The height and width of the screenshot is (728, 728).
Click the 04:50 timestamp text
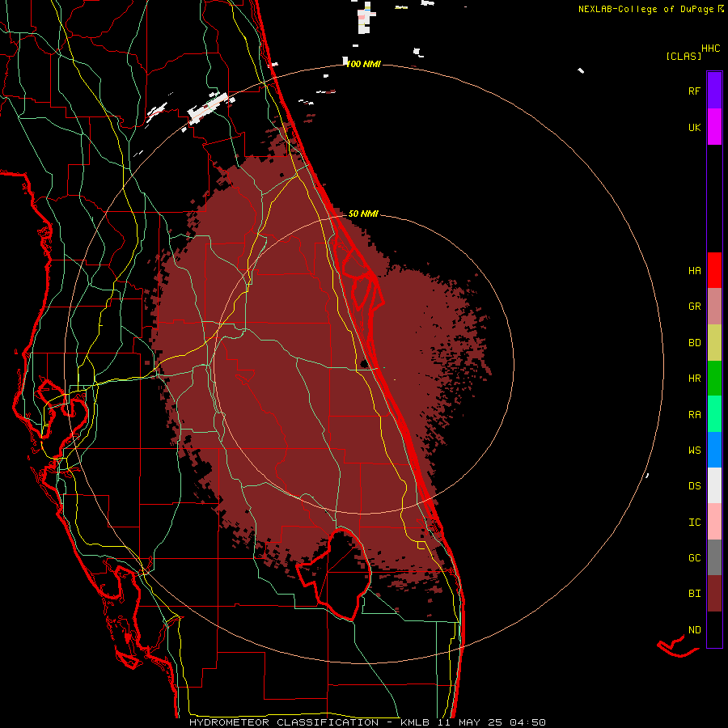pos(527,722)
